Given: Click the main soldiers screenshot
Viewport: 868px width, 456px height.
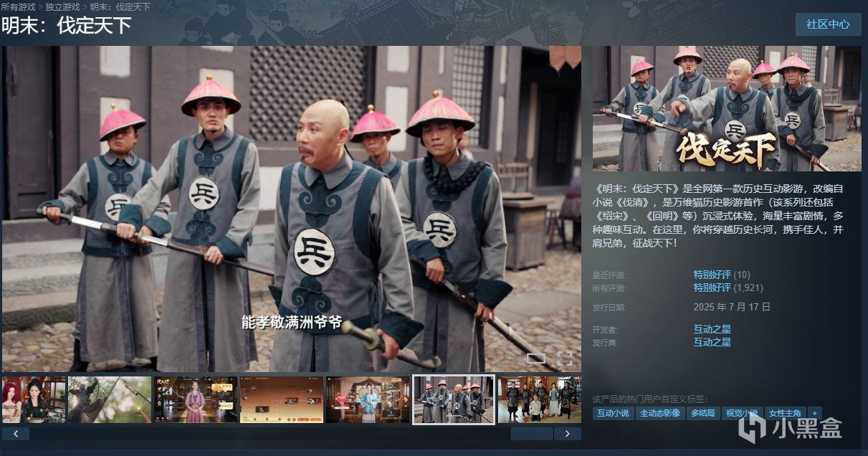Looking at the screenshot, I should click(292, 209).
